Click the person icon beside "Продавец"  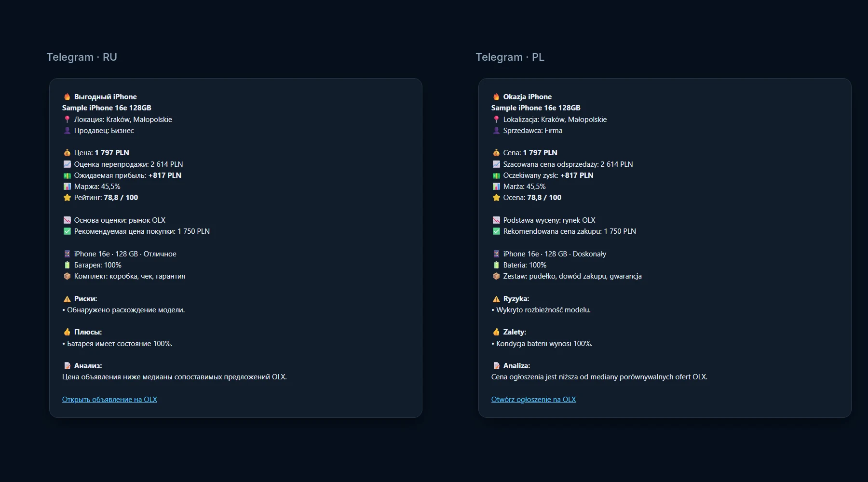click(67, 131)
